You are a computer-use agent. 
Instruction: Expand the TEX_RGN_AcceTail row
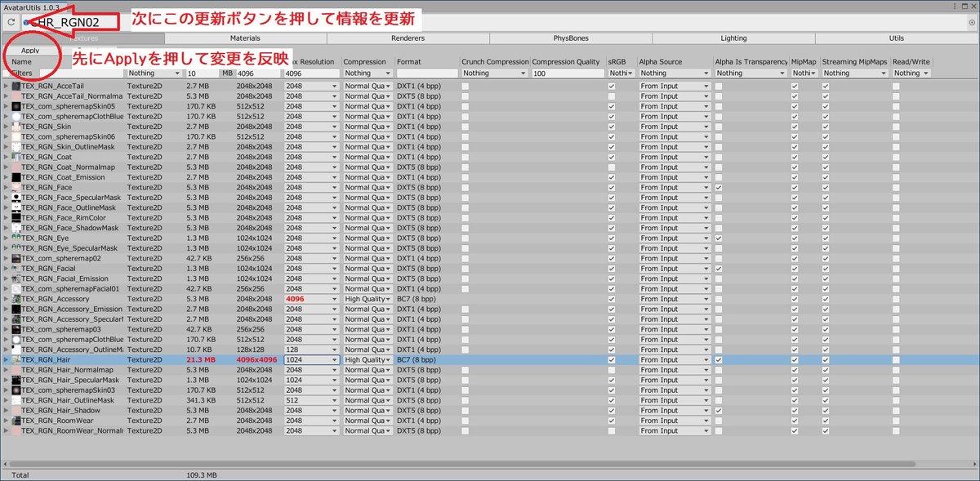point(6,86)
